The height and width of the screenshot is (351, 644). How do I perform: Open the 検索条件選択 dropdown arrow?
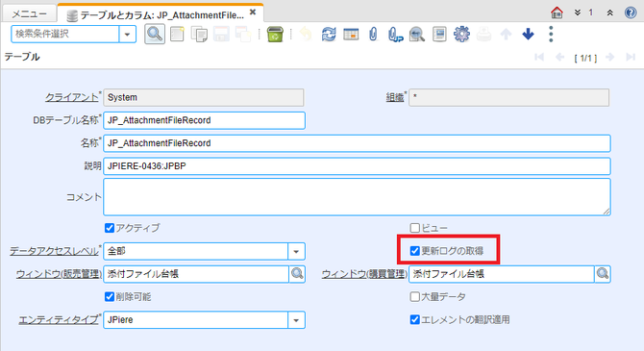coord(127,34)
